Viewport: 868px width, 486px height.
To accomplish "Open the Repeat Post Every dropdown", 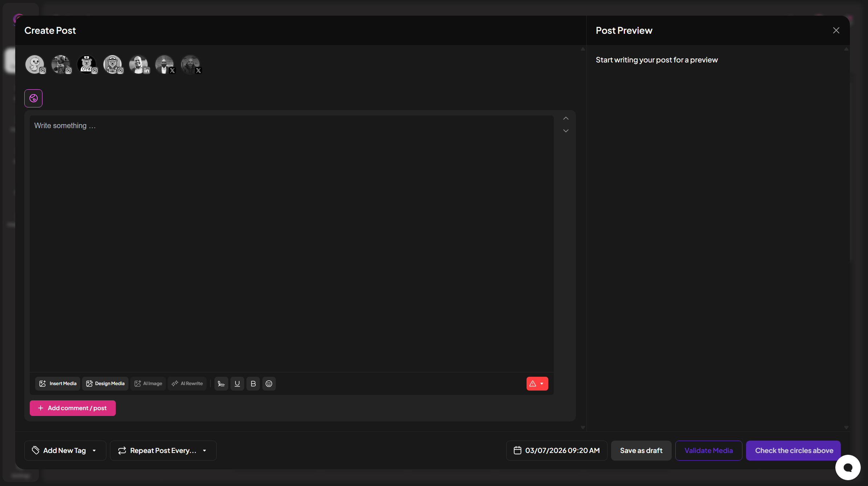I will (x=163, y=450).
